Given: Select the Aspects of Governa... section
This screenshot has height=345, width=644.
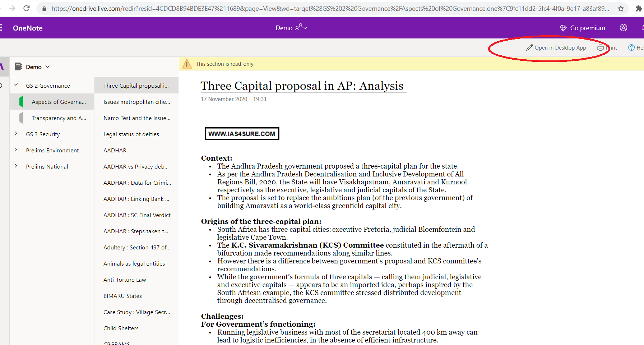Looking at the screenshot, I should (59, 102).
